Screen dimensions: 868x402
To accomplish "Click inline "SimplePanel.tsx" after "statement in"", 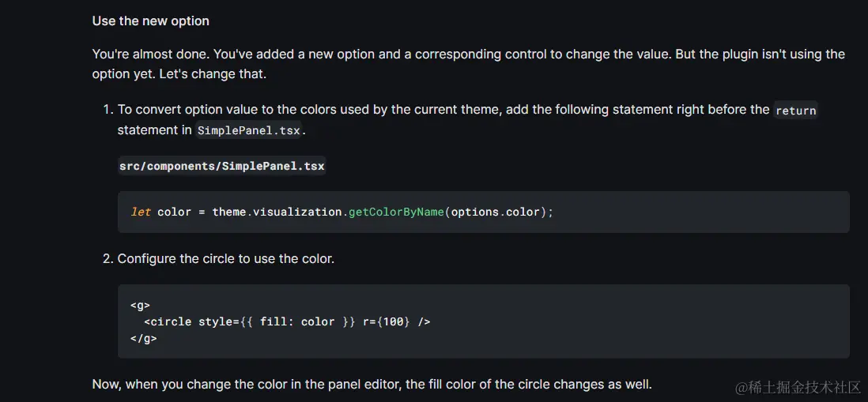I will tap(248, 130).
